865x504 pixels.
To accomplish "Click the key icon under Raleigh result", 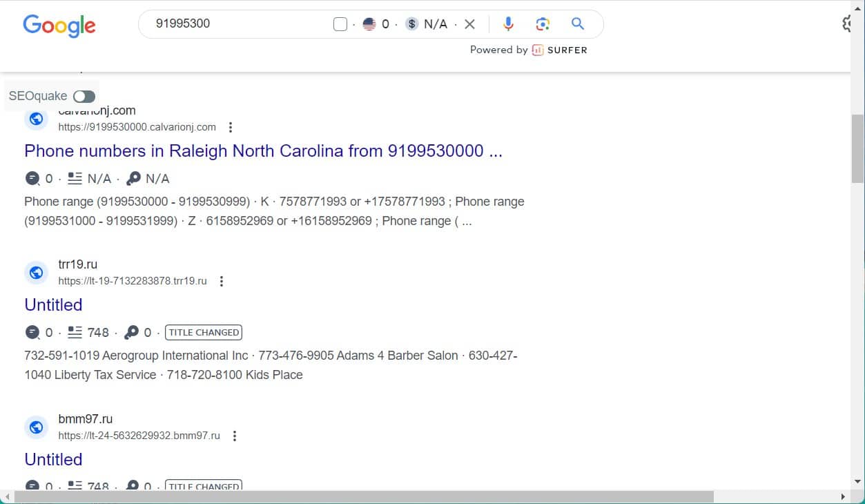I will pyautogui.click(x=133, y=179).
